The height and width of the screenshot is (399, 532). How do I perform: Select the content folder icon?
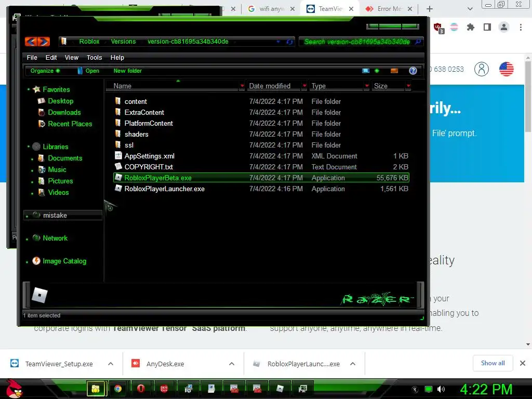(118, 101)
